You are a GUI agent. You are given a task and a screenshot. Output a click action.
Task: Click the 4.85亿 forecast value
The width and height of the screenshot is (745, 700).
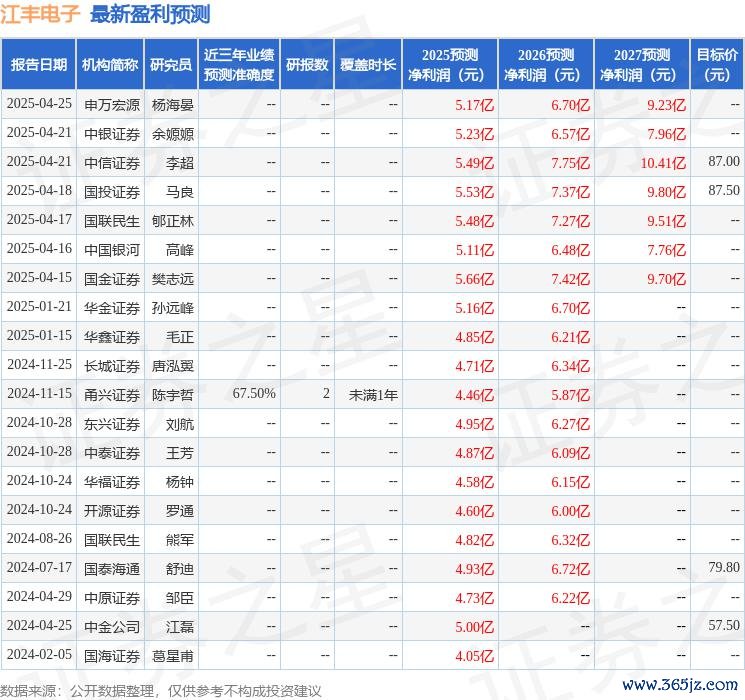coord(475,337)
